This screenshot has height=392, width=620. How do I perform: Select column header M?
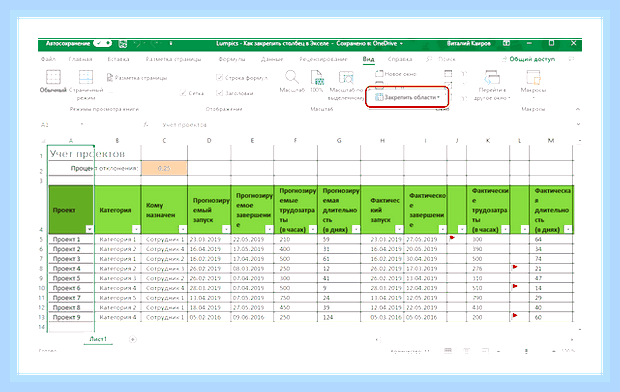click(x=551, y=141)
